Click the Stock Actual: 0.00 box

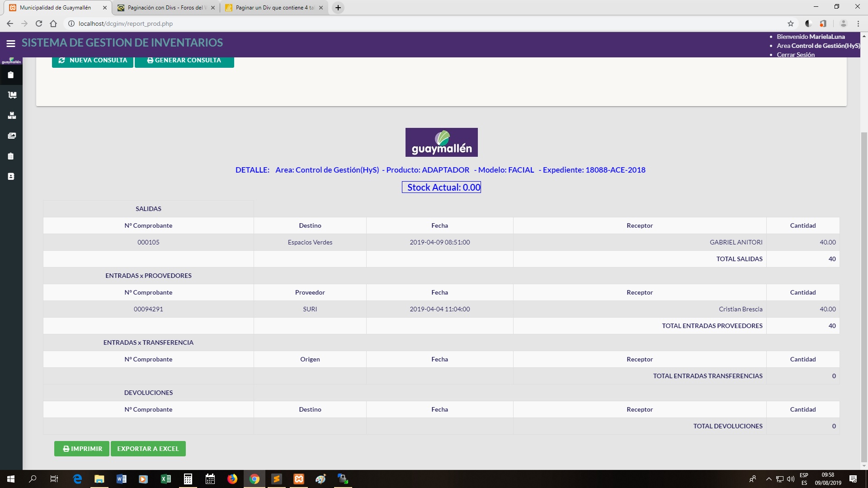pyautogui.click(x=441, y=187)
